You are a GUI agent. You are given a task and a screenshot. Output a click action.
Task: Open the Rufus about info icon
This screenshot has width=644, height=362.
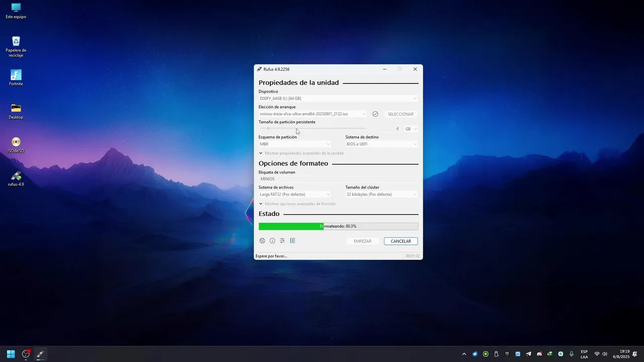[x=272, y=241]
